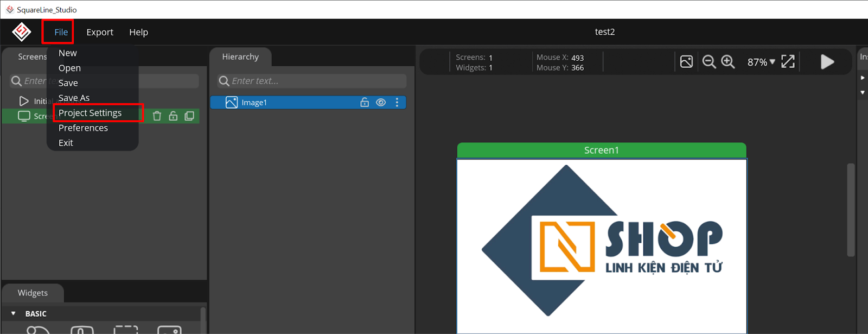Open Preferences from the File menu
The width and height of the screenshot is (868, 334).
[83, 128]
